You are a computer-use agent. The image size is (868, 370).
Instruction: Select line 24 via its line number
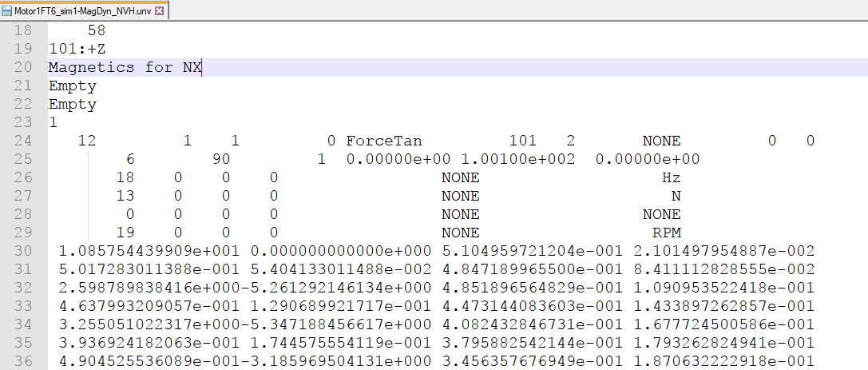tap(23, 141)
